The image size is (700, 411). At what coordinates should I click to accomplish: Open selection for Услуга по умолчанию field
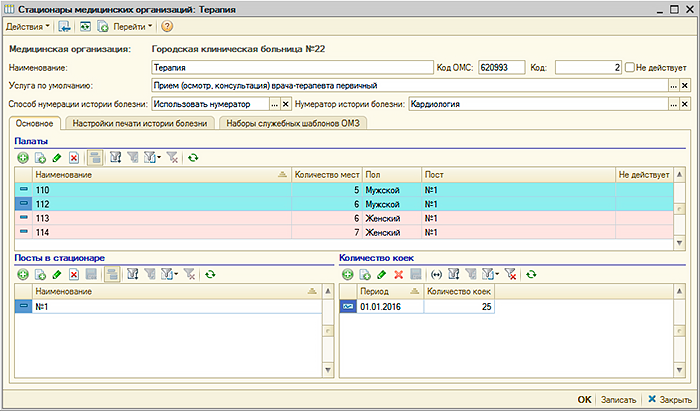tap(673, 86)
